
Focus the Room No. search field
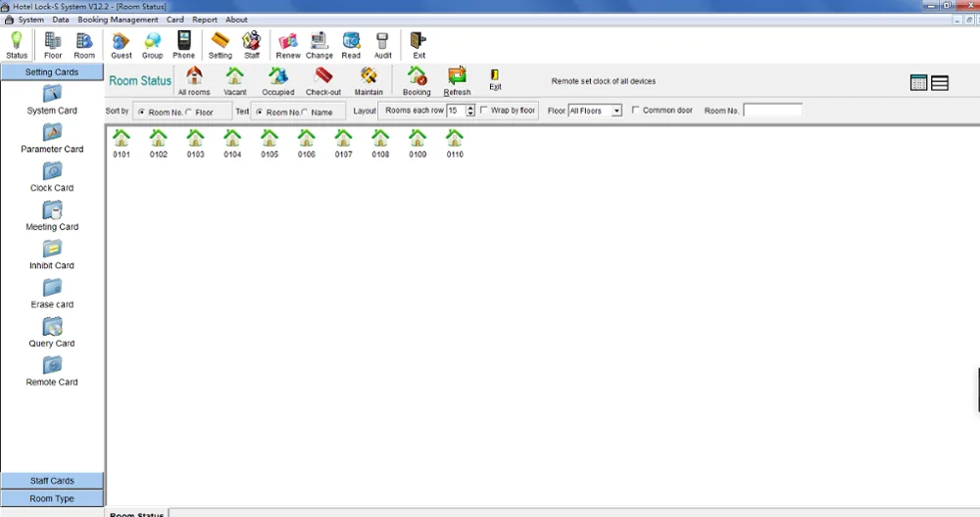(x=772, y=110)
